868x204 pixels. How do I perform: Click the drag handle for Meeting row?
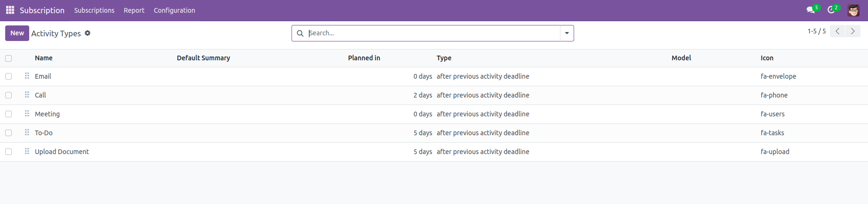pyautogui.click(x=27, y=114)
